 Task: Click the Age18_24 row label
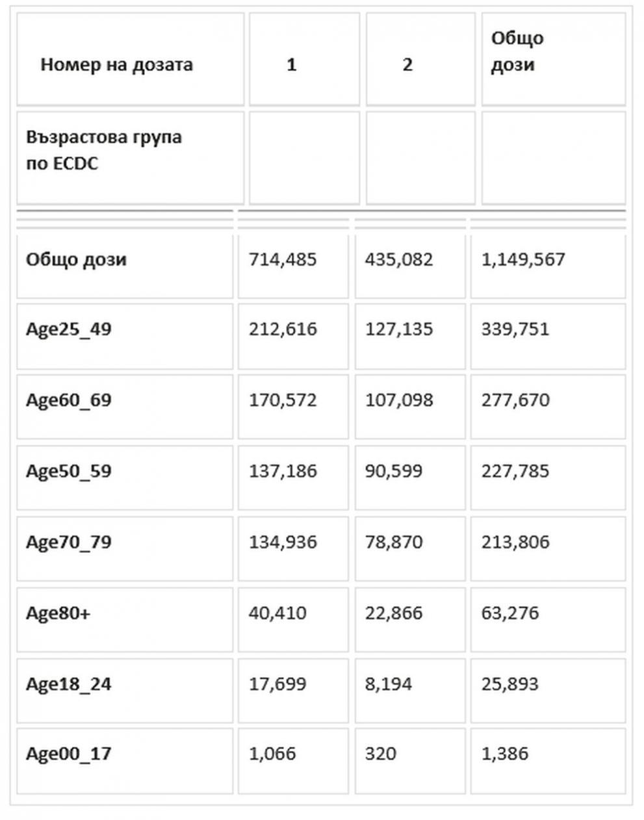69,684
